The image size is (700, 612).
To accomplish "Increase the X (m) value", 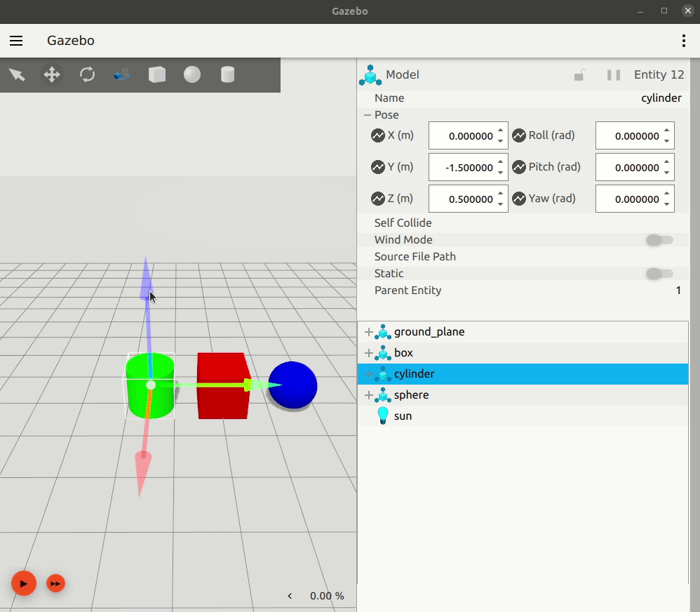I will pyautogui.click(x=500, y=131).
